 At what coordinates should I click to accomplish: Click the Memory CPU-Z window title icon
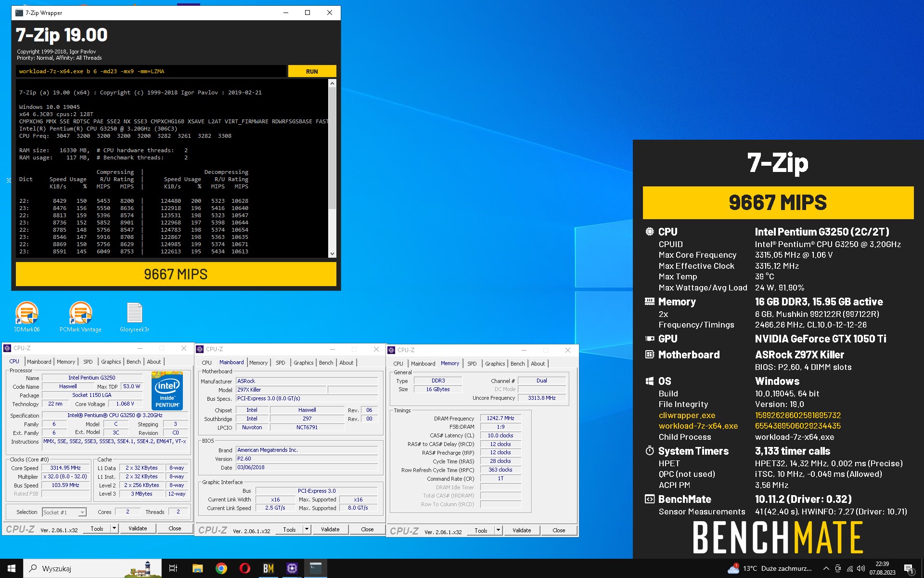(392, 350)
